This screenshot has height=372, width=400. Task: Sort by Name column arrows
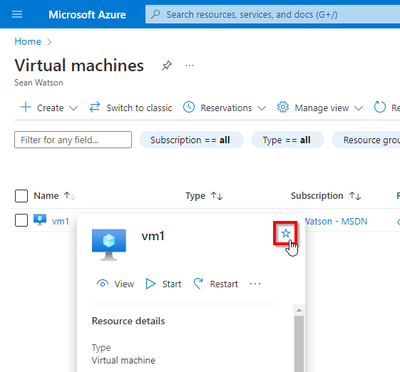tap(70, 196)
